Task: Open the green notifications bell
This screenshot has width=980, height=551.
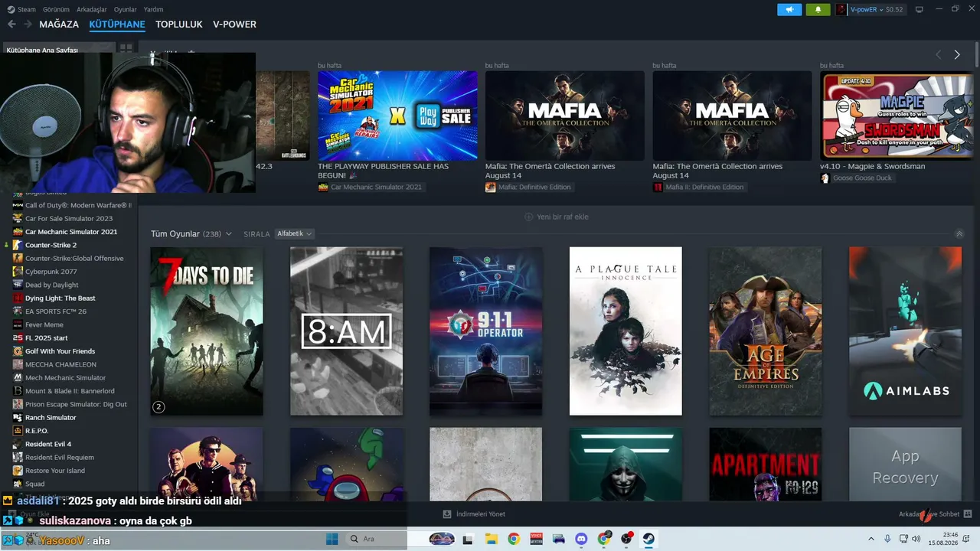Action: tap(818, 9)
